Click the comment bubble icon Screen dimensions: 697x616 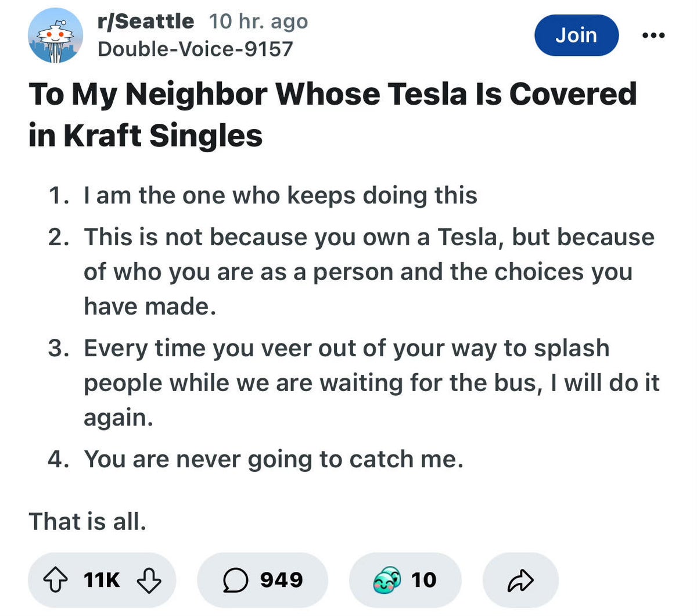[235, 580]
